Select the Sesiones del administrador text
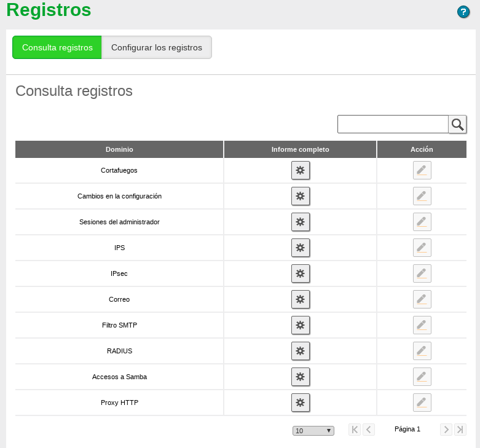480x448 pixels. (119, 222)
